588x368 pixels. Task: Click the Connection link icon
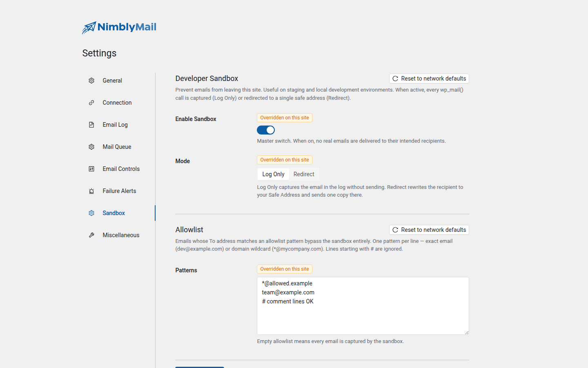[91, 103]
